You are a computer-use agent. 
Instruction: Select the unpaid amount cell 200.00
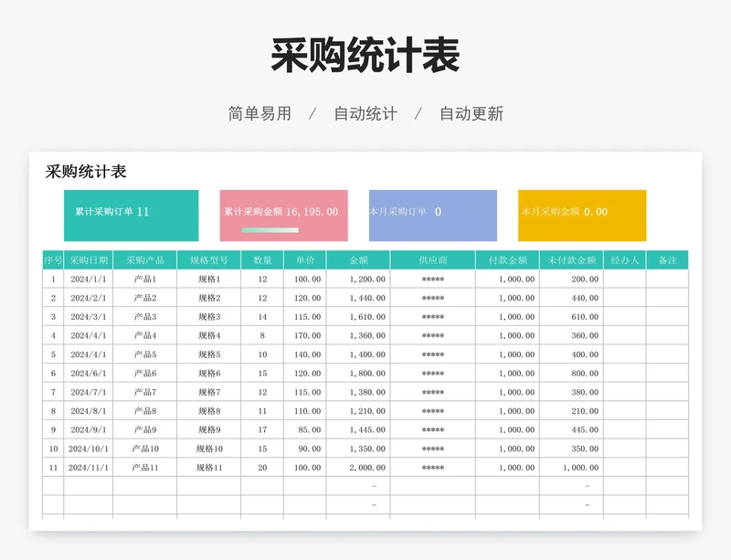tap(572, 279)
